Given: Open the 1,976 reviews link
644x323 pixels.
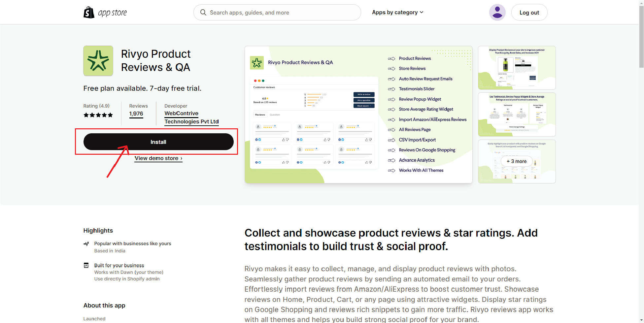Looking at the screenshot, I should (x=136, y=114).
